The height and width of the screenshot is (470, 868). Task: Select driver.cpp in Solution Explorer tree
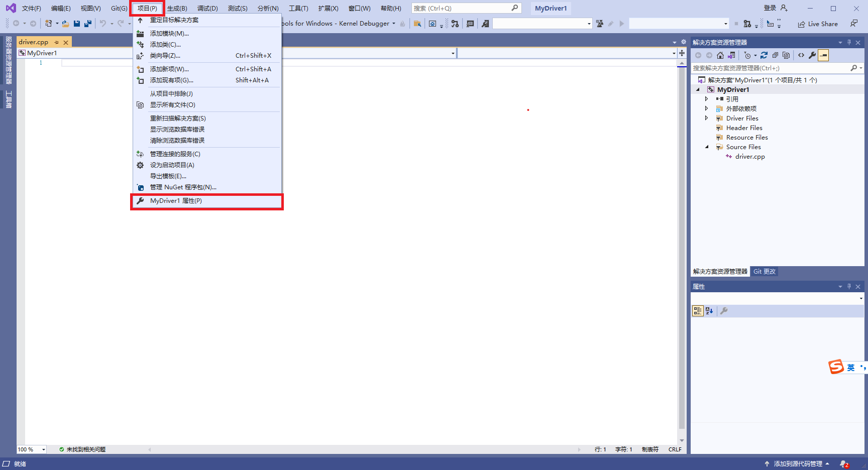750,157
